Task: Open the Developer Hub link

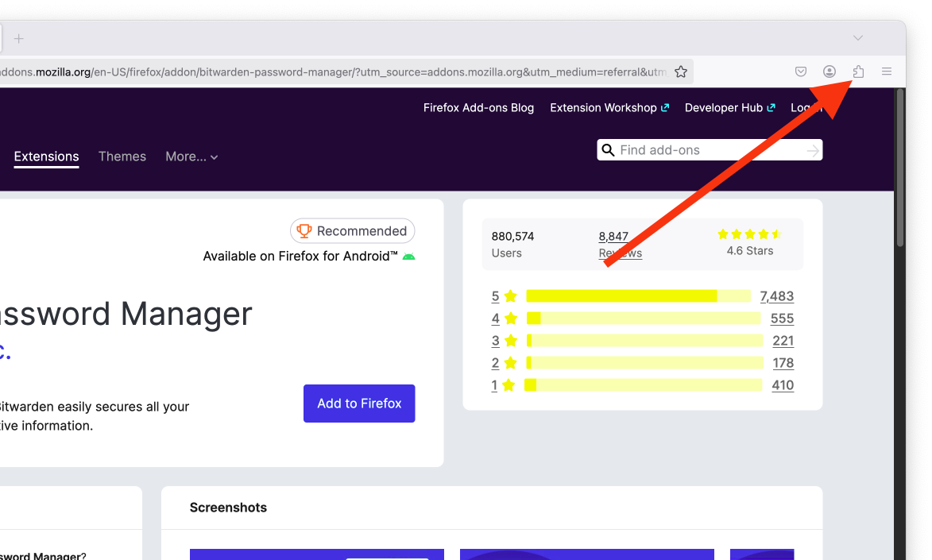Action: pyautogui.click(x=730, y=107)
